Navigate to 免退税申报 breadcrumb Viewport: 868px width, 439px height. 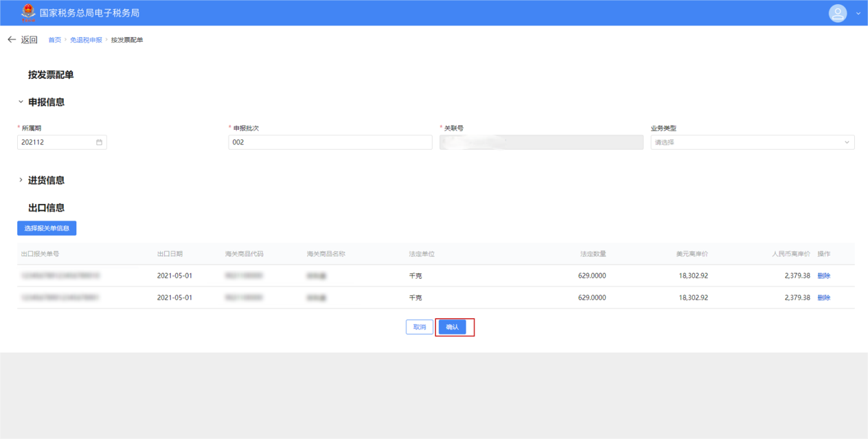coord(86,40)
